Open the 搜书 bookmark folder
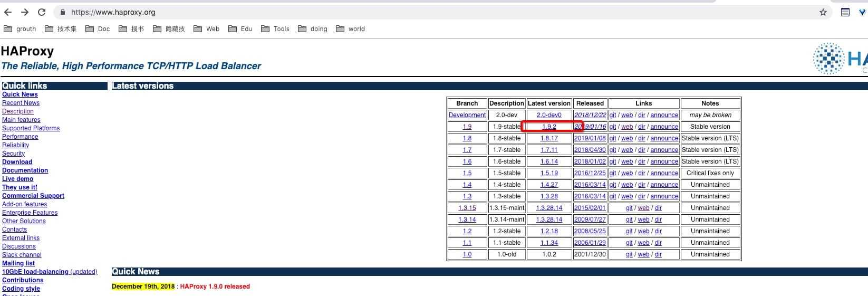Viewport: 868px width, 296px height. point(131,29)
